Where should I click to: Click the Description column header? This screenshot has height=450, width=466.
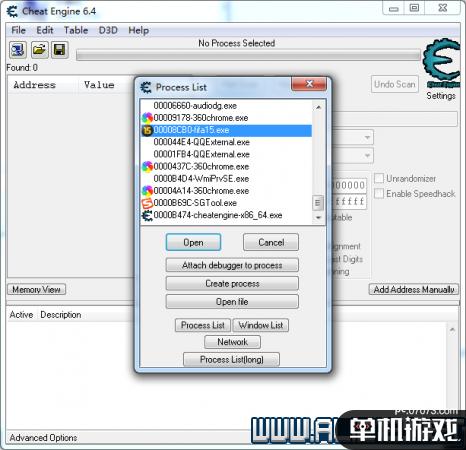coord(61,315)
